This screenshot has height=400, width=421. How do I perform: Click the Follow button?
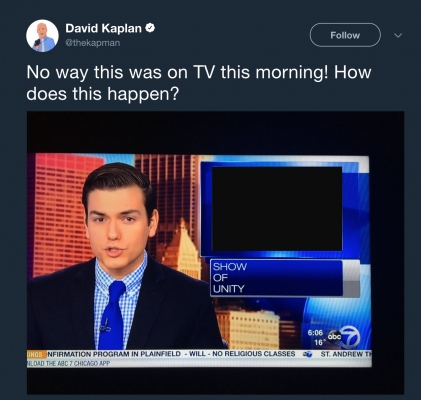[x=345, y=35]
